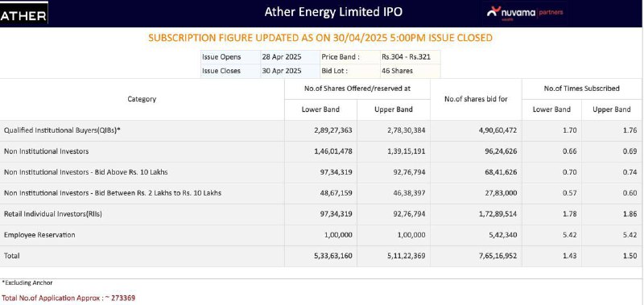Select the Excluding Anchor footnote
This screenshot has width=644, height=305.
[x=27, y=282]
